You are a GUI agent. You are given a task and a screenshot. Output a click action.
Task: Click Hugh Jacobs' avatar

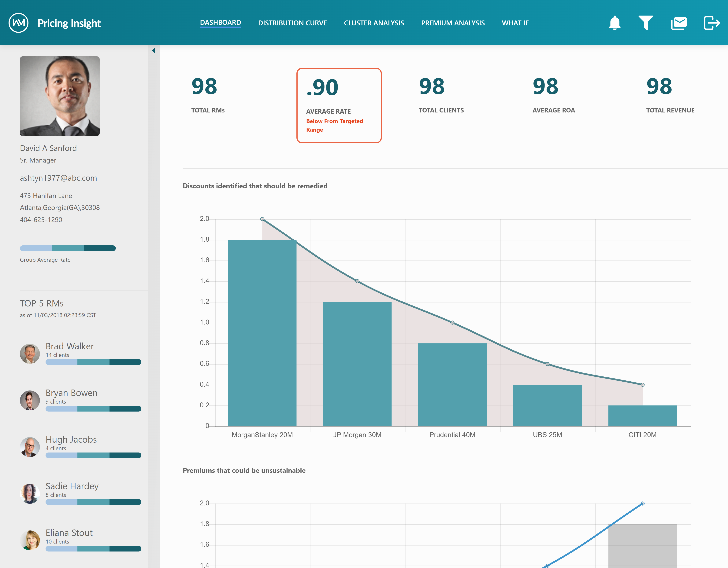pyautogui.click(x=30, y=447)
